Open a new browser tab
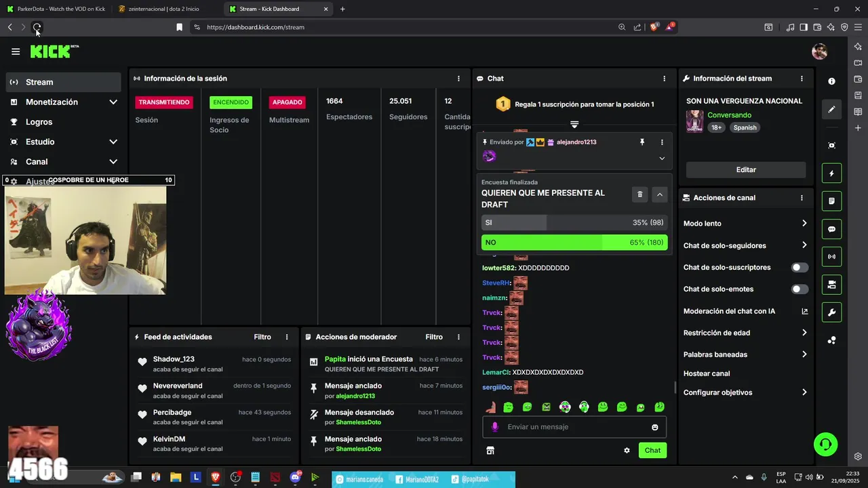Viewport: 868px width, 488px height. (342, 9)
